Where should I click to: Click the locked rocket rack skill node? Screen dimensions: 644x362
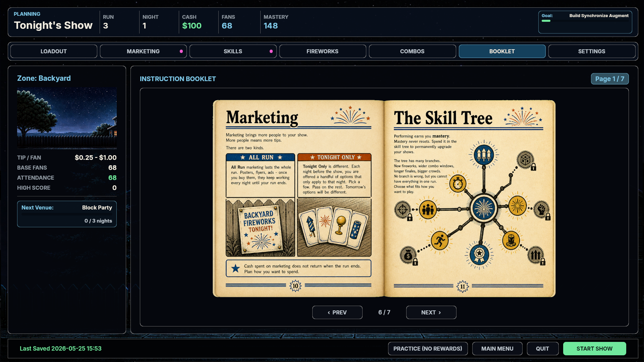(x=536, y=255)
